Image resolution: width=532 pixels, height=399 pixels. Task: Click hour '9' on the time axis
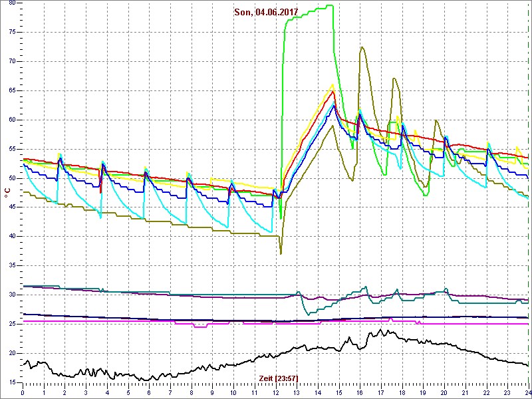pos(212,392)
